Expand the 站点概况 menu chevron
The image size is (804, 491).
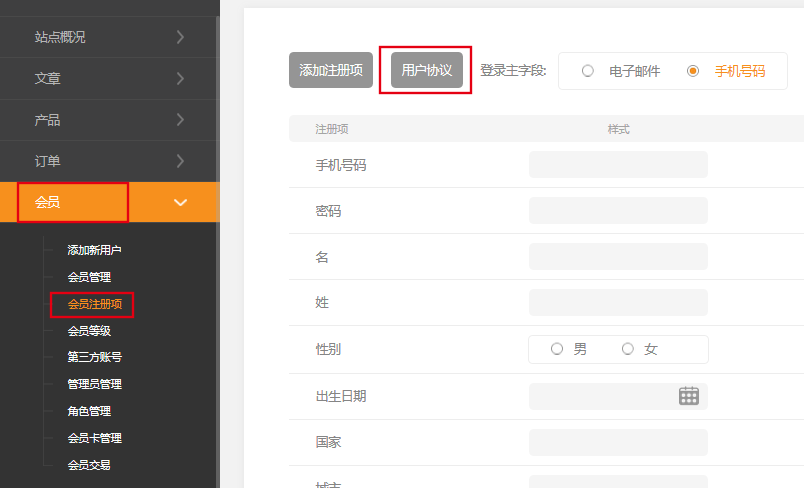pyautogui.click(x=180, y=37)
